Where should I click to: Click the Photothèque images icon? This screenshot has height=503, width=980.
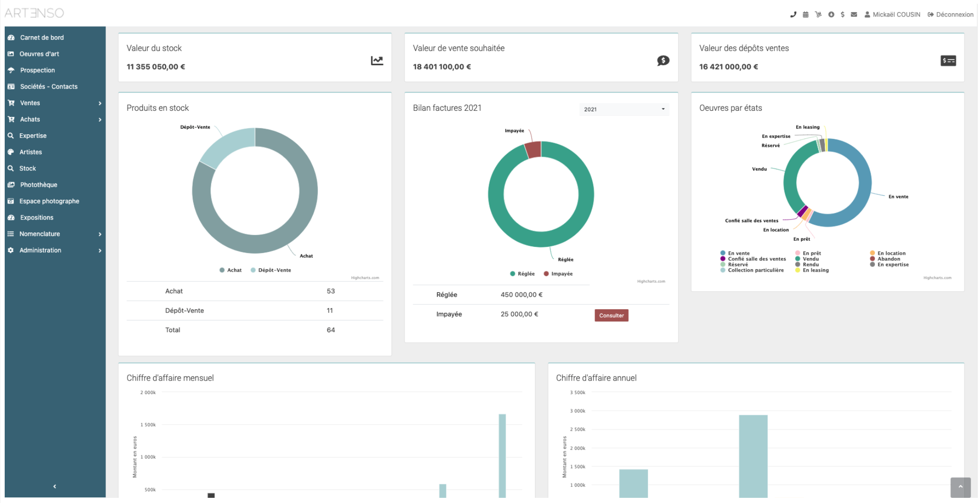coord(11,185)
